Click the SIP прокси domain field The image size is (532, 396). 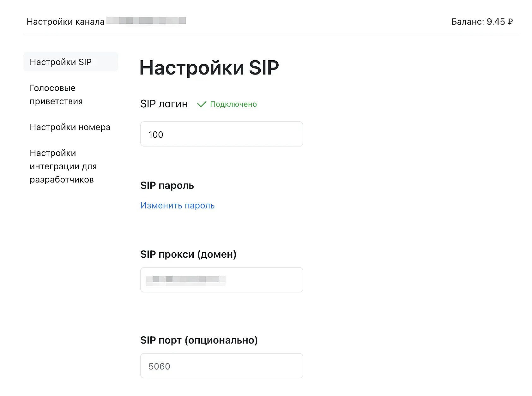[x=221, y=280]
